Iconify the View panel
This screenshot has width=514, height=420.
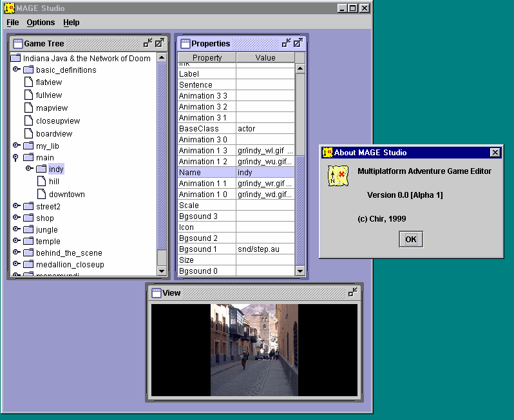click(x=353, y=292)
